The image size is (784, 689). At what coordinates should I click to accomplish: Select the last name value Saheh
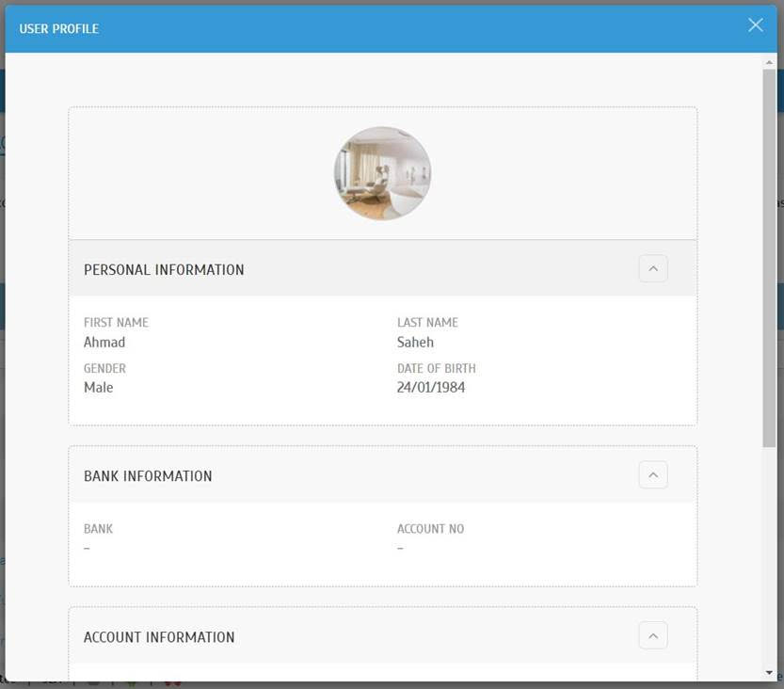[x=415, y=343]
